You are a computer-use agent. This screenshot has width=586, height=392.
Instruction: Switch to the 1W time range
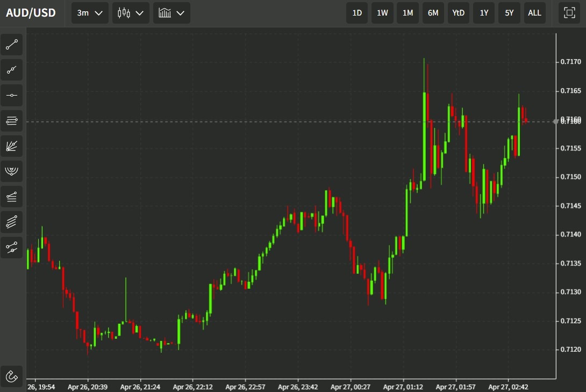(x=382, y=13)
